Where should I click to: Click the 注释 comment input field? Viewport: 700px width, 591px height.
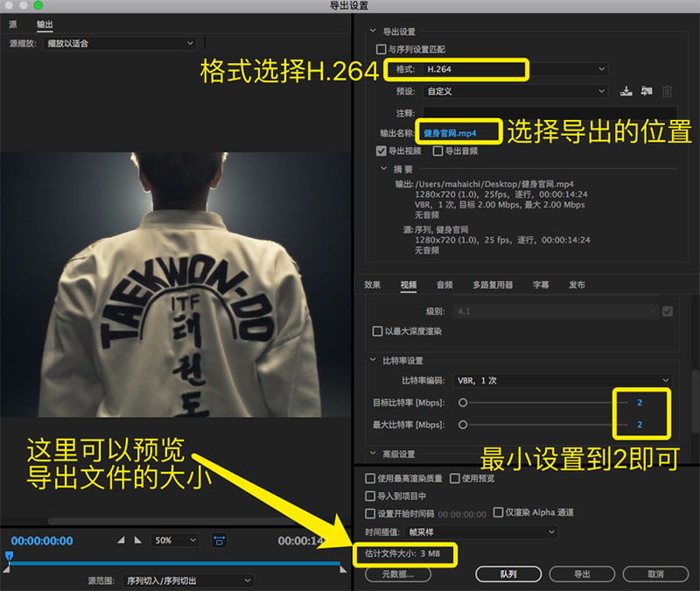click(x=550, y=113)
